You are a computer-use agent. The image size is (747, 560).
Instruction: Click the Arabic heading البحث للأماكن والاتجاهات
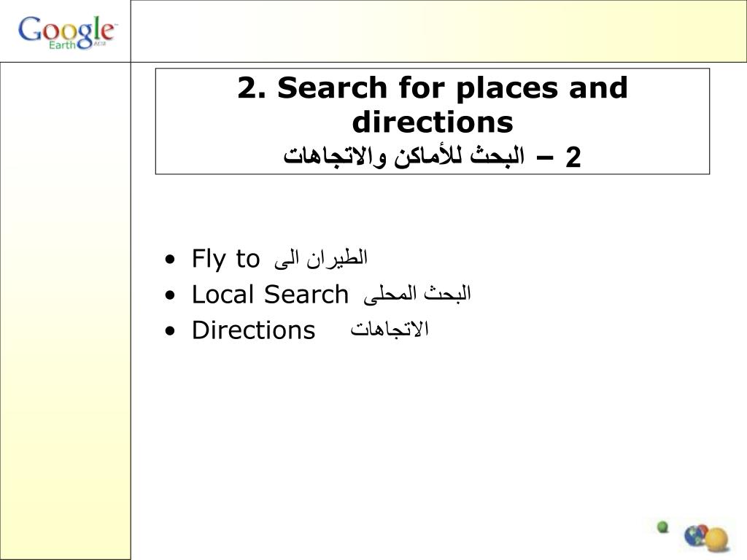coord(404,157)
